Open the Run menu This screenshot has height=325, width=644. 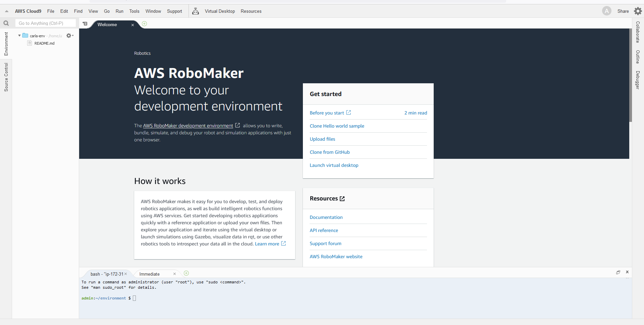119,11
